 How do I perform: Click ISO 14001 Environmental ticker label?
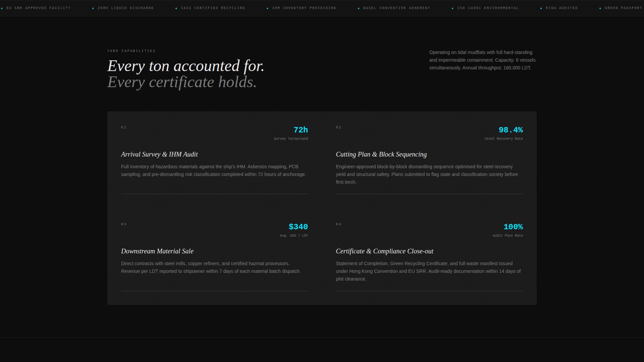(x=488, y=8)
